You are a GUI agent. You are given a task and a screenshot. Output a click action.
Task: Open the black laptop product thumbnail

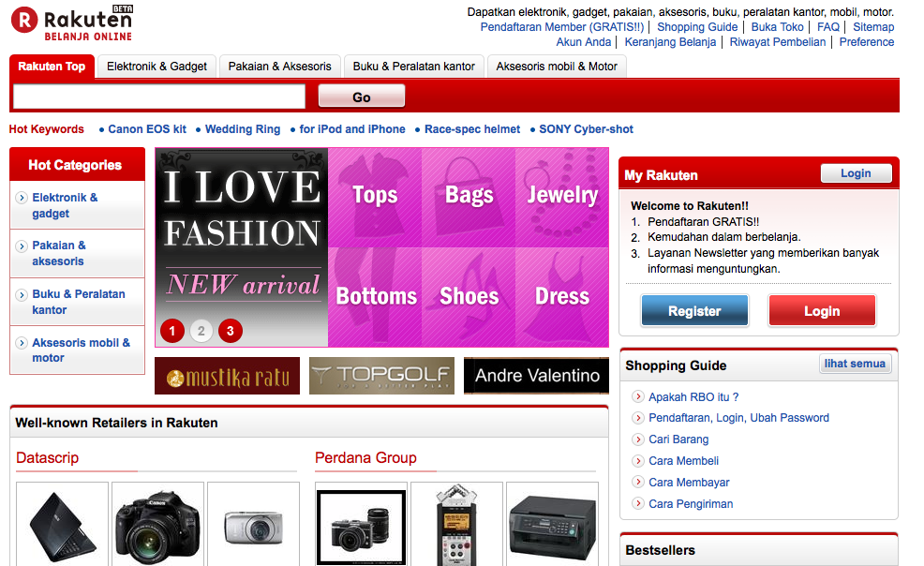(x=63, y=524)
